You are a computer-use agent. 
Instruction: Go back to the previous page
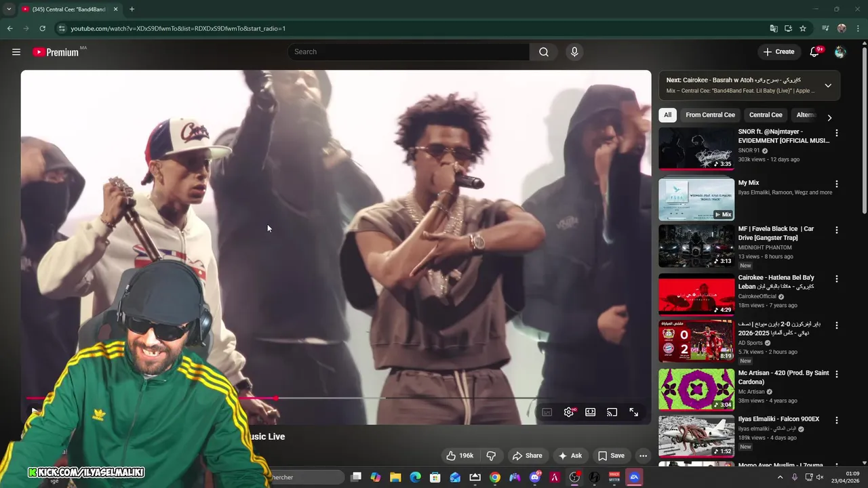click(10, 28)
